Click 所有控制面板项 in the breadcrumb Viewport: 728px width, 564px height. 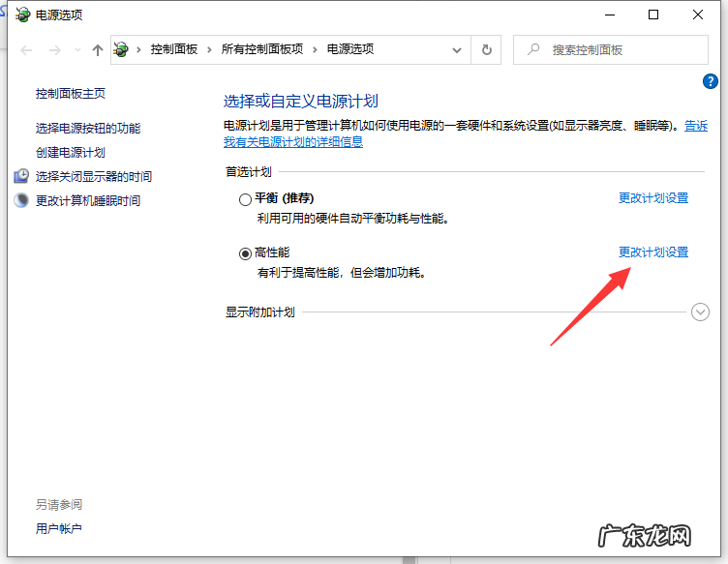(262, 49)
